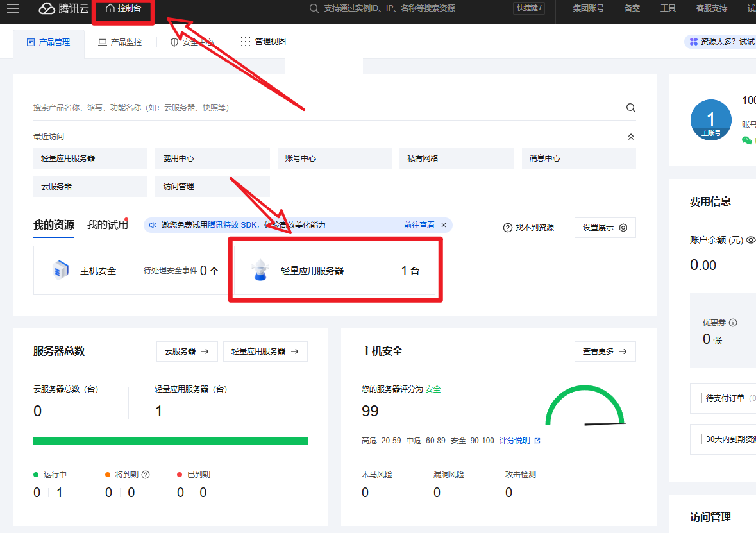
Task: Switch to the 管理视图 tab
Action: click(263, 42)
